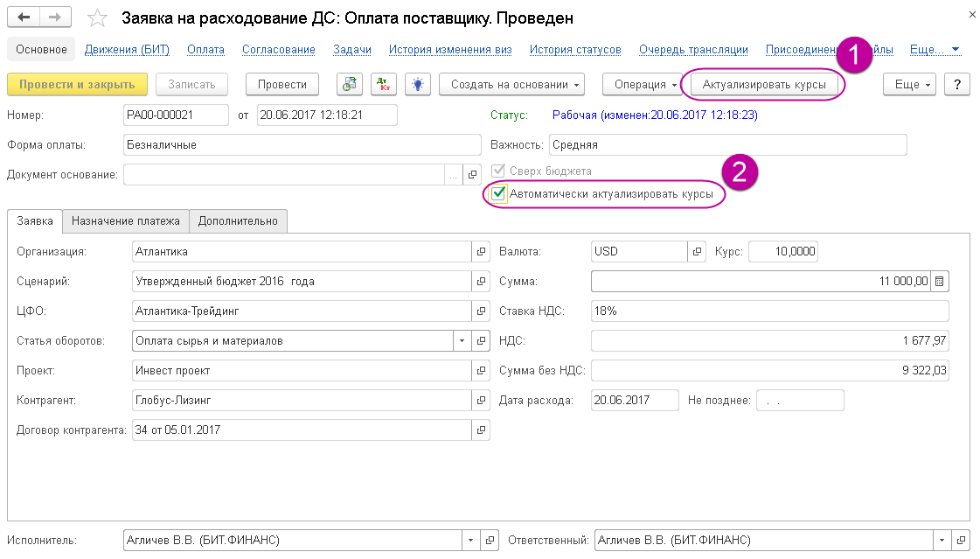Screen dimensions: 980x559
Task: Open the Оплата link
Action: click(x=205, y=49)
